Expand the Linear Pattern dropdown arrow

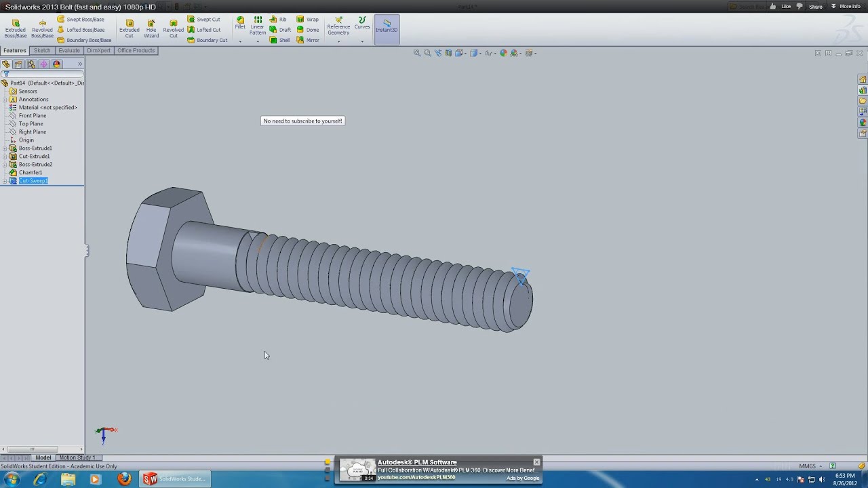(x=258, y=41)
